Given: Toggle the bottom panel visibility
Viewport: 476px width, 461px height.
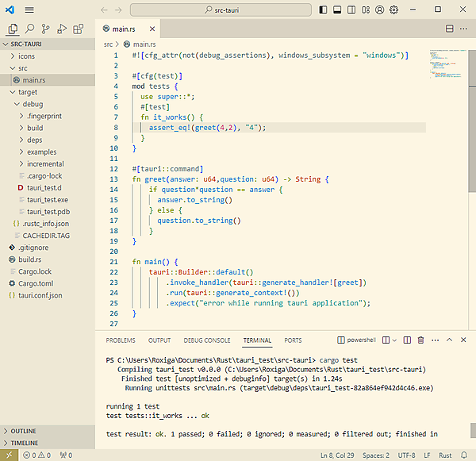Looking at the screenshot, I should point(336,10).
